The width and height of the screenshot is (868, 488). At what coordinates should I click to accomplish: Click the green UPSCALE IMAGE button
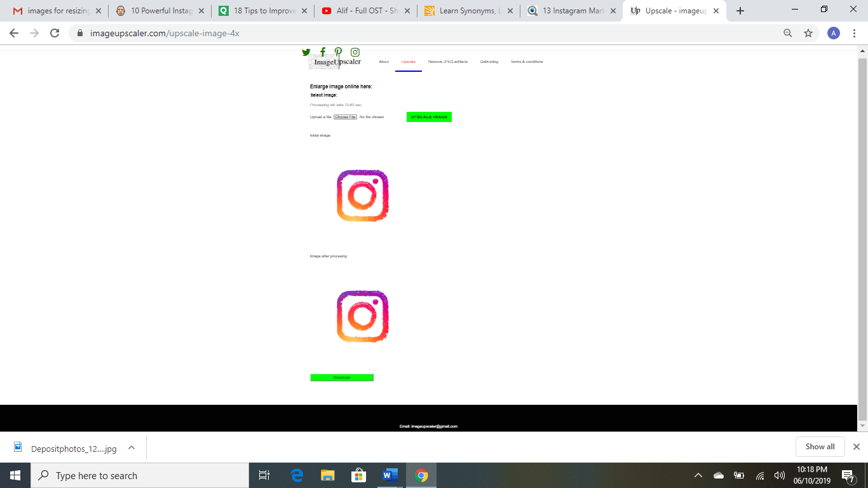pos(429,117)
